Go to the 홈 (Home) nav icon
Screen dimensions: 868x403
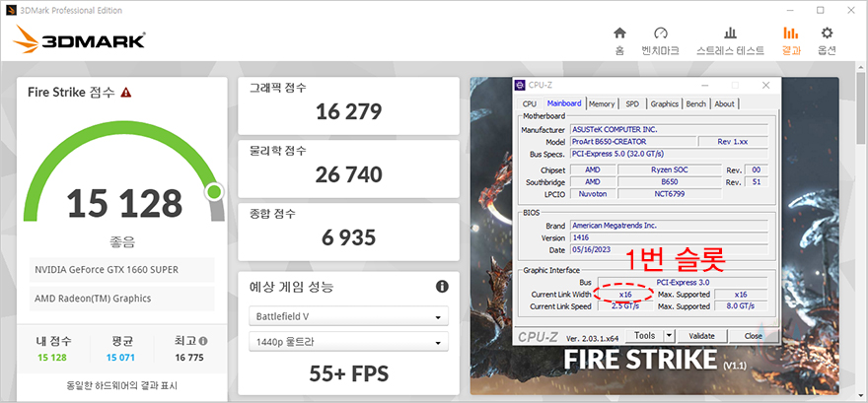pyautogui.click(x=619, y=34)
